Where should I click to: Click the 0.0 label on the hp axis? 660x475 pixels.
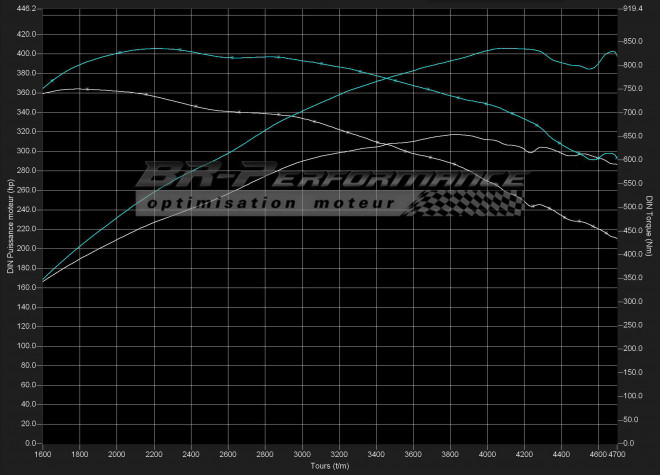coord(30,443)
